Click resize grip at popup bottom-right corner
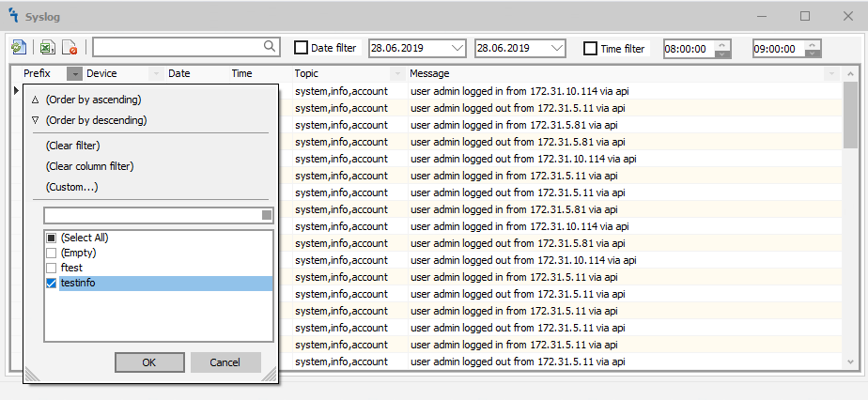 [270, 375]
